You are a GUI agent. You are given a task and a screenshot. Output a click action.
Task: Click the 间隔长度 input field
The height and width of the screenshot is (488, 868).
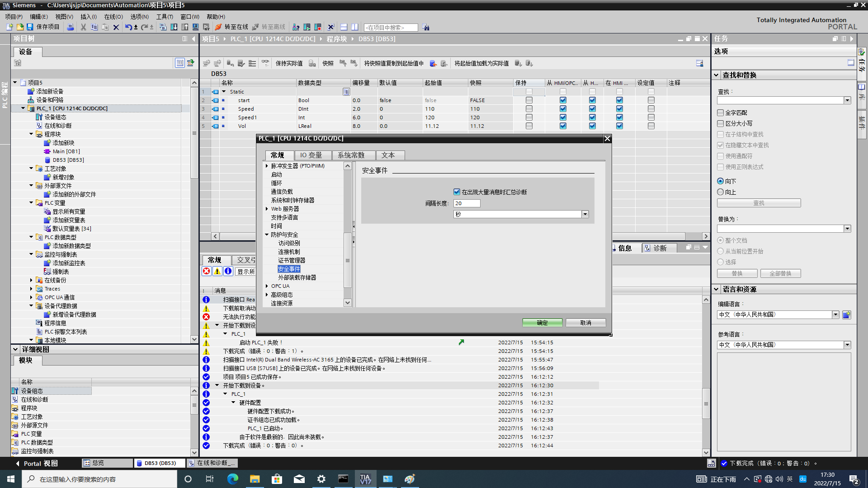[x=467, y=203]
